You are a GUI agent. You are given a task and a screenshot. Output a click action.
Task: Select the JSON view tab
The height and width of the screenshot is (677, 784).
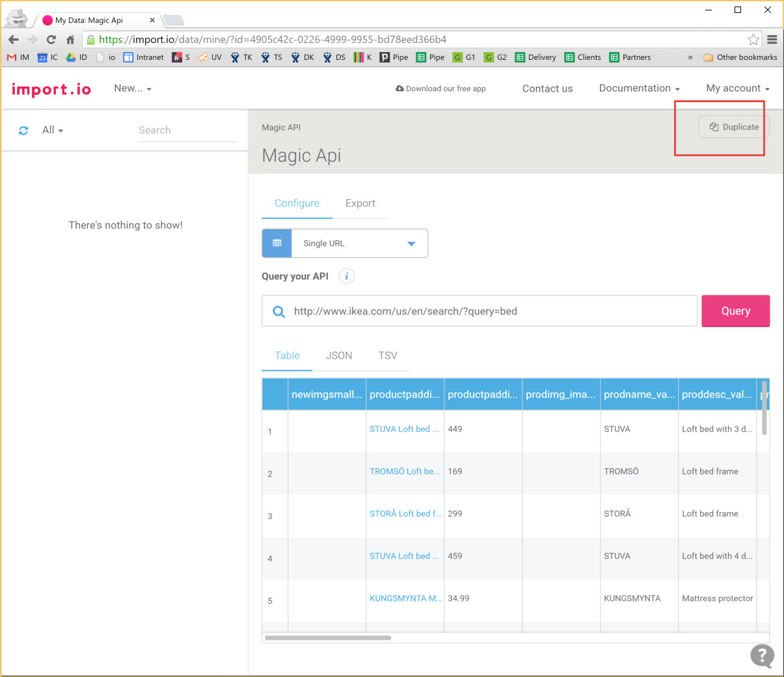[x=339, y=355]
